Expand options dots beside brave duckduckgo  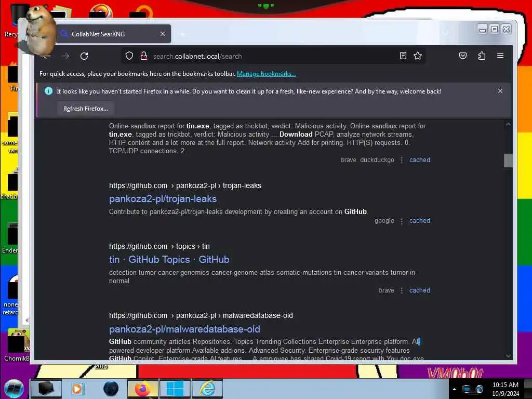pyautogui.click(x=402, y=160)
